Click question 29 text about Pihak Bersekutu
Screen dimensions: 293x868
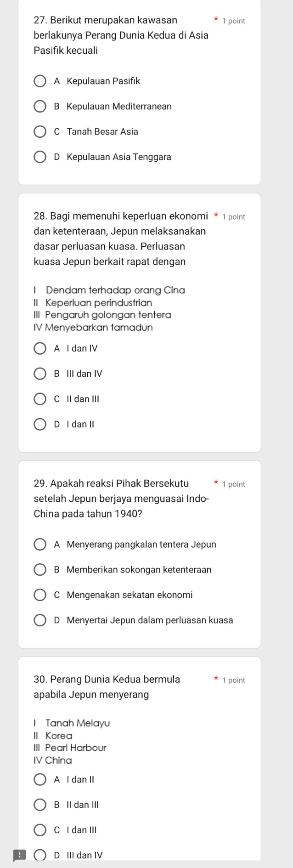click(x=121, y=499)
